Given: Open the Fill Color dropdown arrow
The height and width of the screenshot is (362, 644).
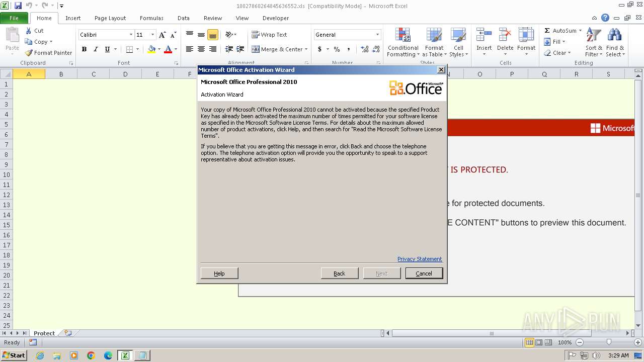Looking at the screenshot, I should click(x=159, y=49).
